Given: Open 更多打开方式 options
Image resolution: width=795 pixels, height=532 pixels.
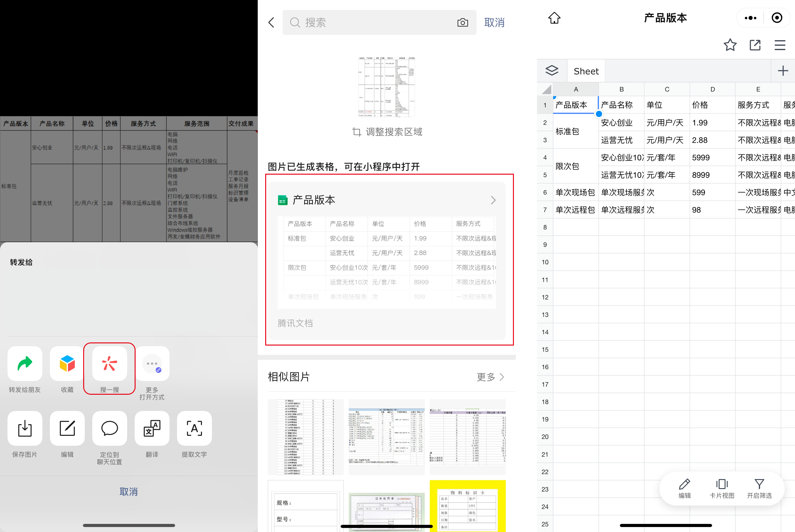Looking at the screenshot, I should (152, 364).
